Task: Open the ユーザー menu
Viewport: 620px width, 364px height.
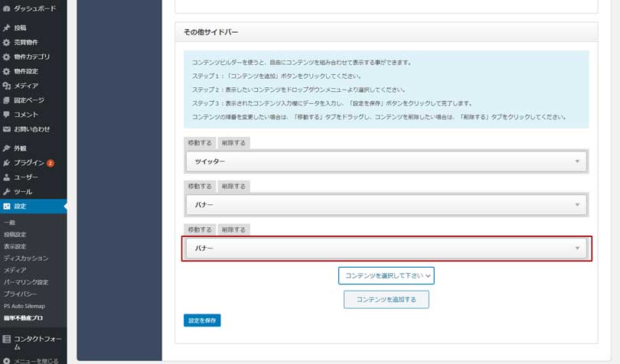Action: [25, 177]
